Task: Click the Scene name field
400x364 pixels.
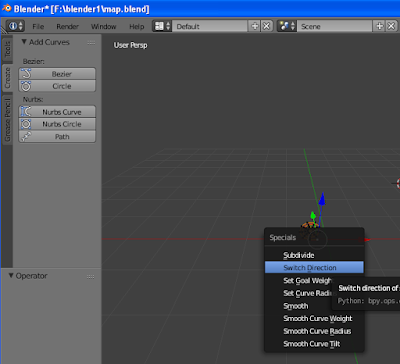Action: pyautogui.click(x=334, y=26)
